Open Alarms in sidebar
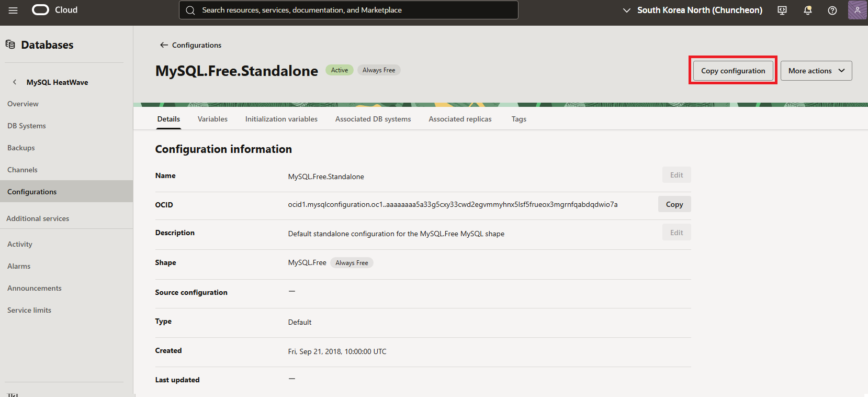868x397 pixels. 19,266
